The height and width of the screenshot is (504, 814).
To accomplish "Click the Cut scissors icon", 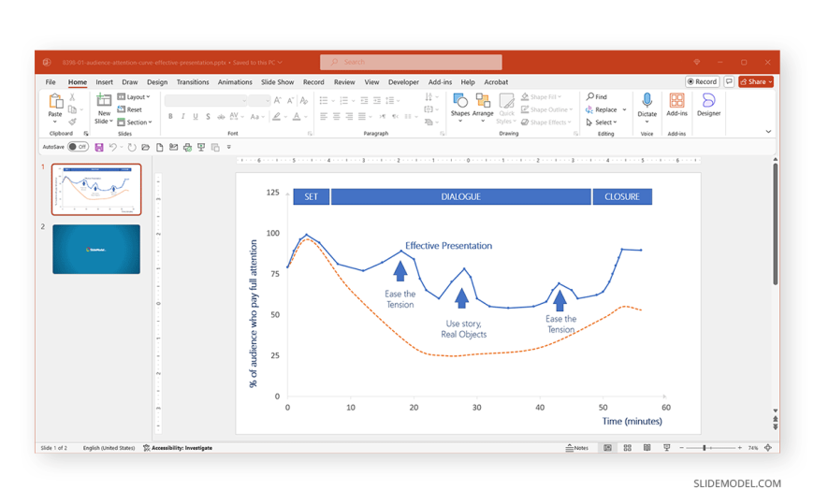I will tap(72, 97).
